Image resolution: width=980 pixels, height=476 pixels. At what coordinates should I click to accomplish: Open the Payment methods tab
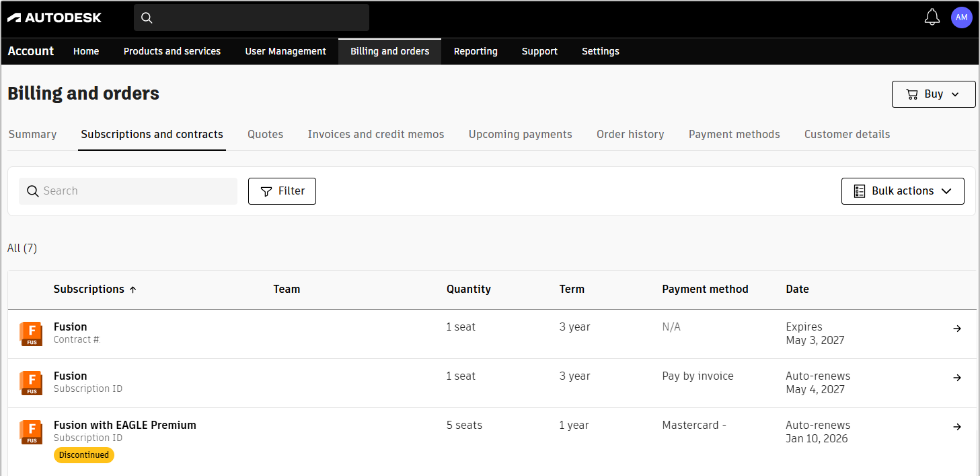(734, 134)
